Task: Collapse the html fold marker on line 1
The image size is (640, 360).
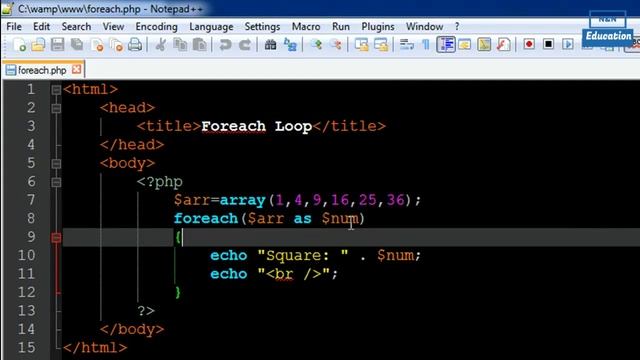Action: (x=56, y=89)
